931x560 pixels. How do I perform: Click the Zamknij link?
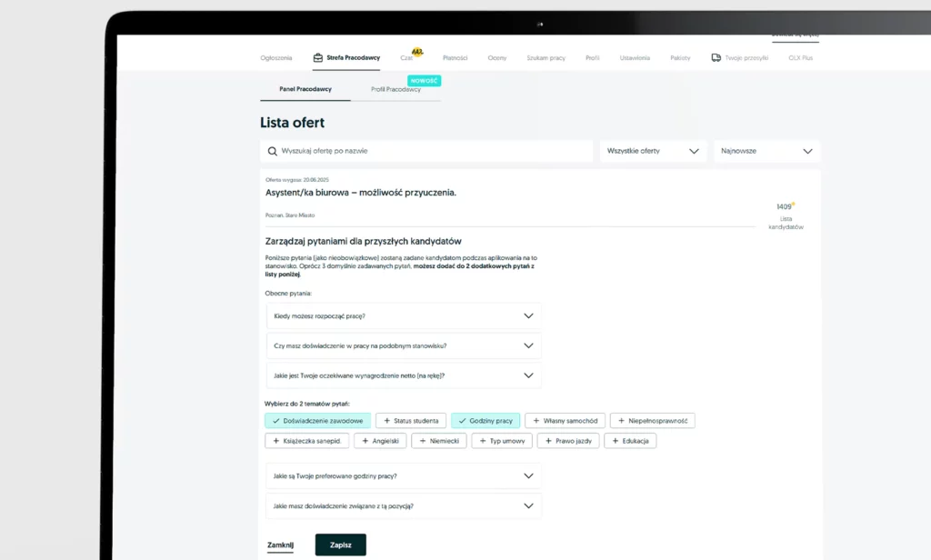tap(280, 545)
